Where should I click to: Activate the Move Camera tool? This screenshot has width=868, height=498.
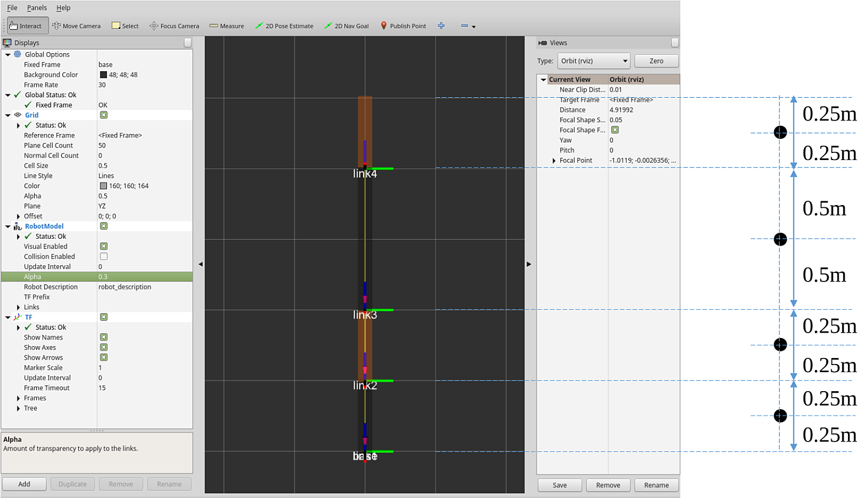(76, 26)
